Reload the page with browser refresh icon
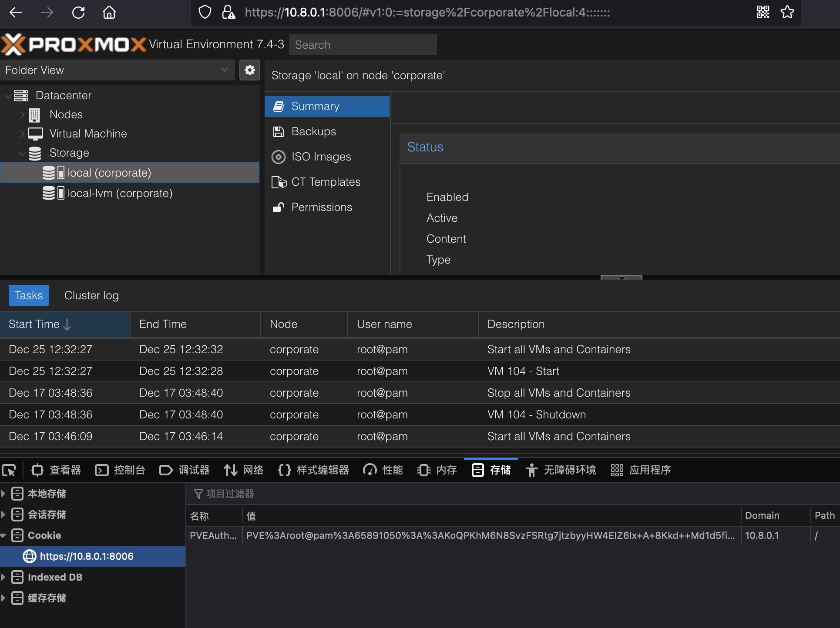840x628 pixels. 78,12
